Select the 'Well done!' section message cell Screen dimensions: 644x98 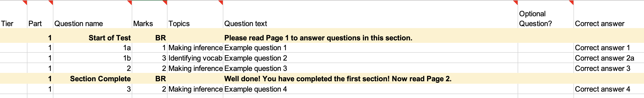pyautogui.click(x=370, y=79)
